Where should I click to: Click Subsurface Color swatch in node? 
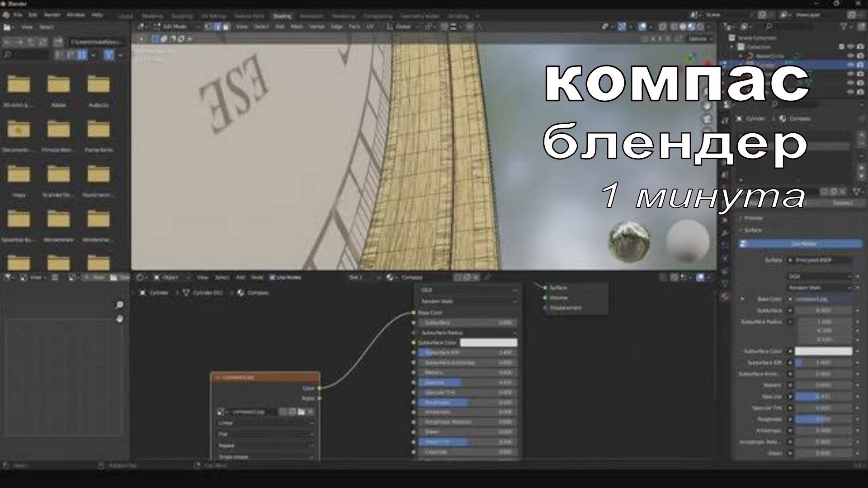click(489, 343)
